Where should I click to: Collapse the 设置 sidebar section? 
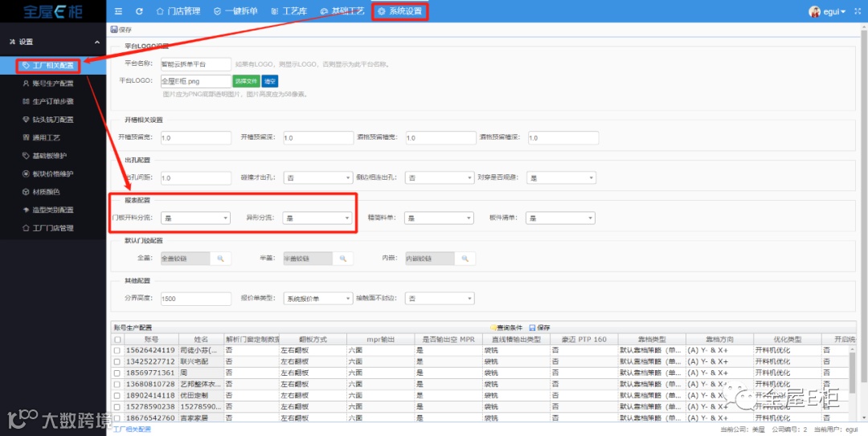pyautogui.click(x=52, y=42)
